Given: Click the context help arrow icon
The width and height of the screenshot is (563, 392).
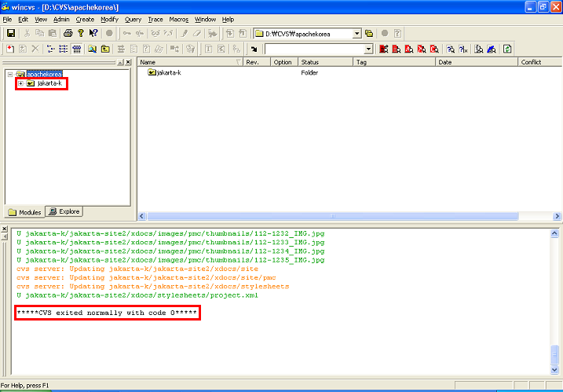Looking at the screenshot, I should [93, 34].
